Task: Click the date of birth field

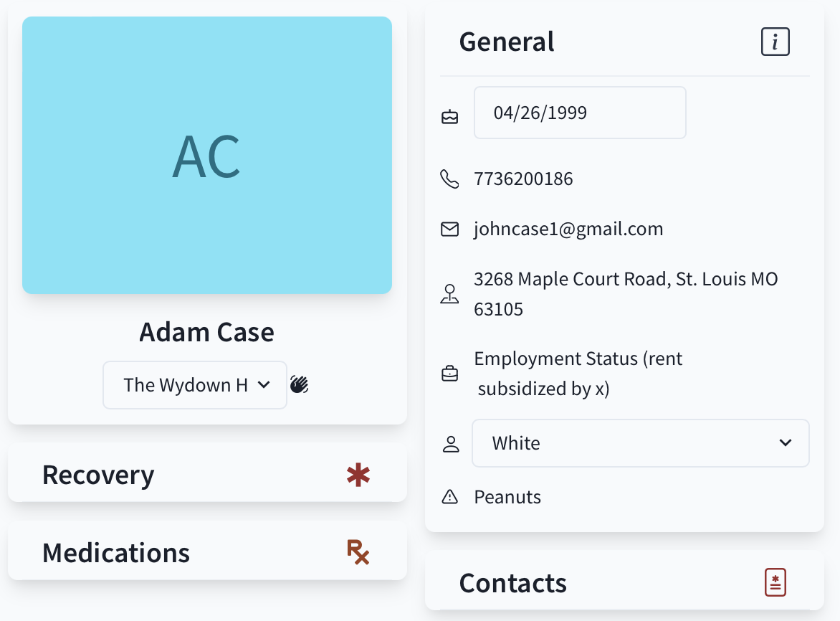Action: (x=580, y=113)
